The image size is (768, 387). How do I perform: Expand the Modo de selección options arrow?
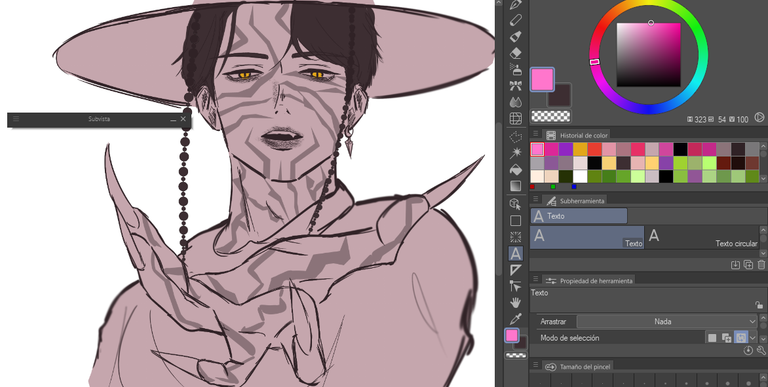tap(753, 338)
